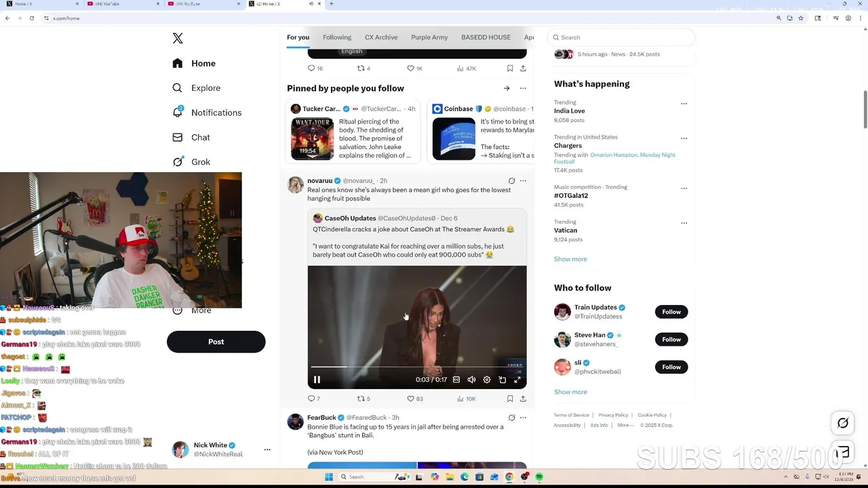This screenshot has width=868, height=488.
Task: Toggle picture-in-picture on the video
Action: (502, 380)
